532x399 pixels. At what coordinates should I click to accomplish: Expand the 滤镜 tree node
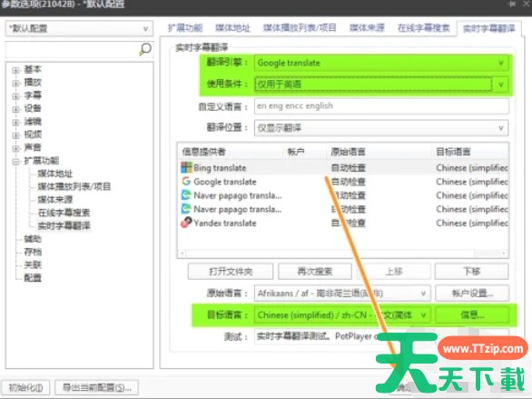(15, 123)
